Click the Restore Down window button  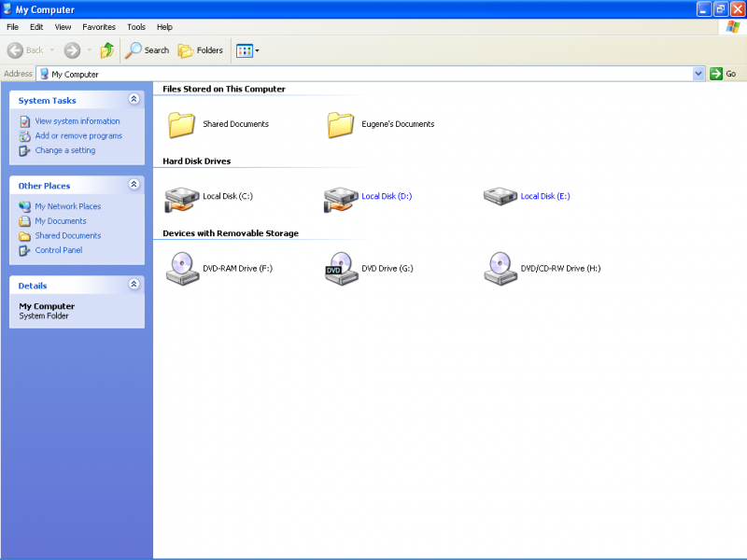[x=721, y=9]
